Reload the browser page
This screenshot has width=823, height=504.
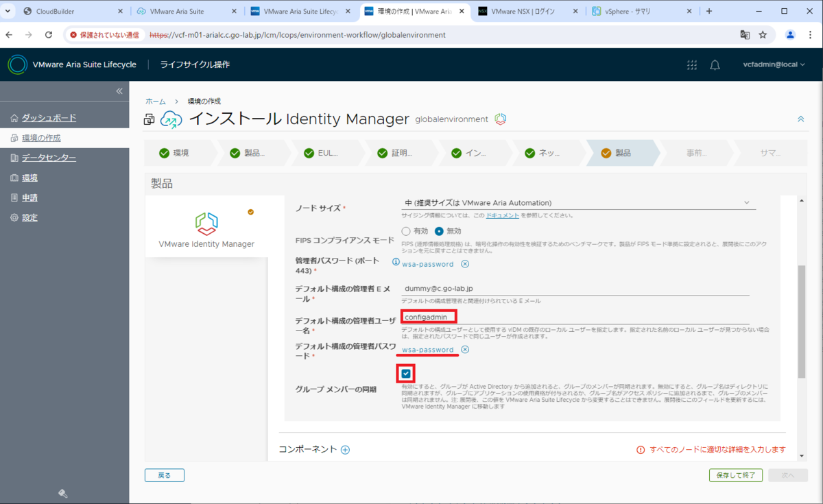pyautogui.click(x=49, y=34)
